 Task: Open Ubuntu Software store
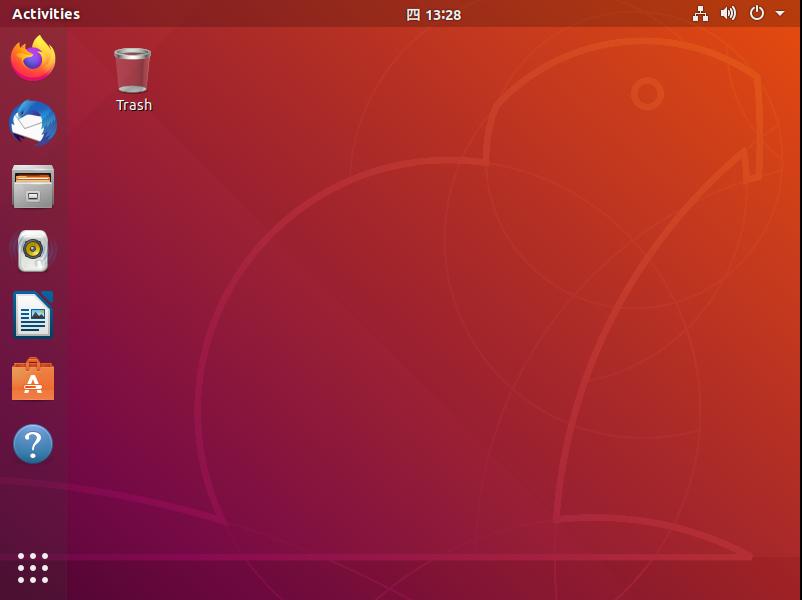(x=33, y=379)
